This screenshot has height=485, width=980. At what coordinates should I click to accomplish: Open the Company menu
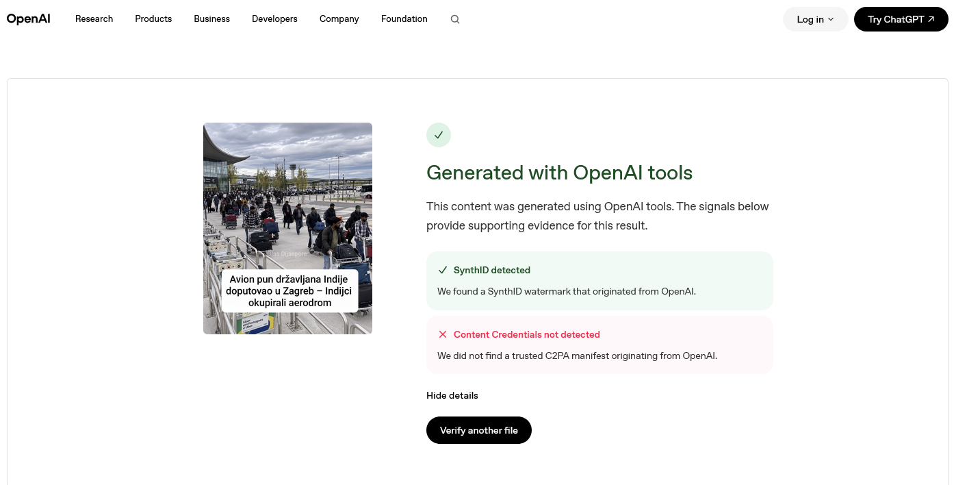339,19
